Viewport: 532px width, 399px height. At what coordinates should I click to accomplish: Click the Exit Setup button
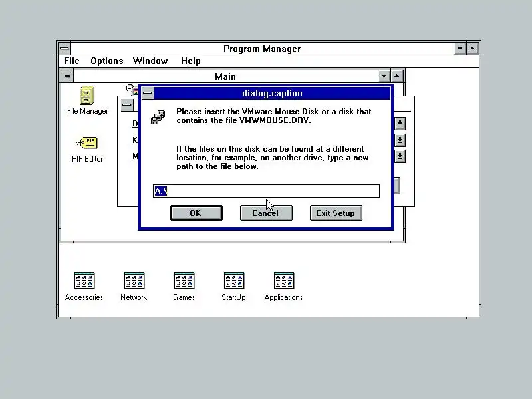pos(336,213)
